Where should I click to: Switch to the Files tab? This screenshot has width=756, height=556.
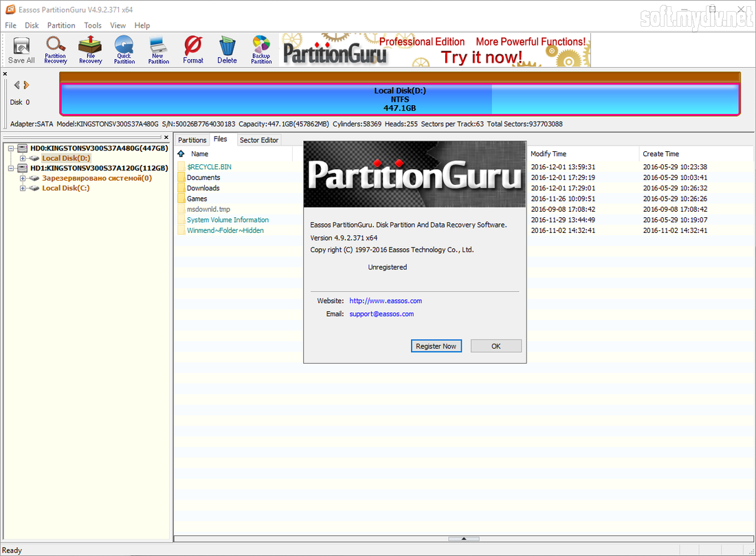click(x=221, y=139)
